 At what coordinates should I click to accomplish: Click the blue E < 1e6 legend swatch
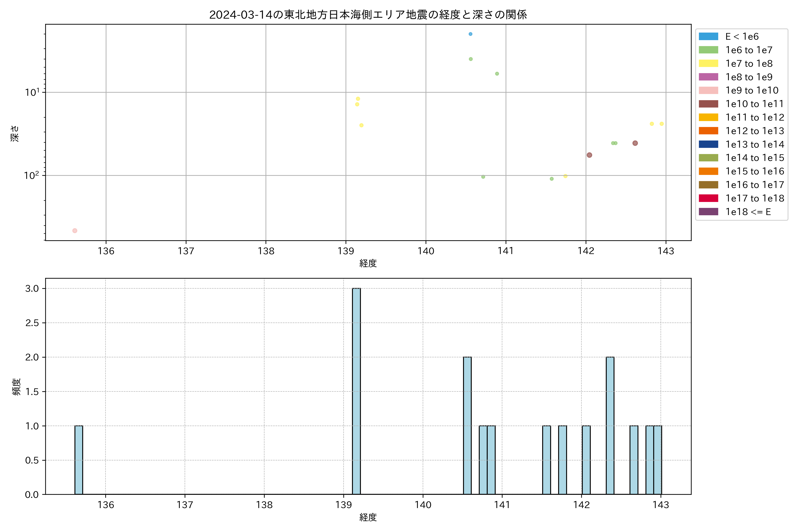pyautogui.click(x=708, y=36)
